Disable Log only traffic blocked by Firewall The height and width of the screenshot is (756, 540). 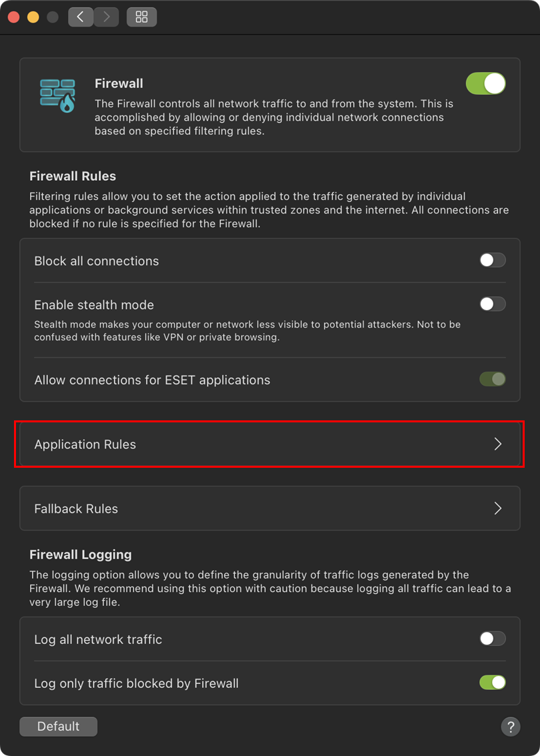tap(492, 683)
